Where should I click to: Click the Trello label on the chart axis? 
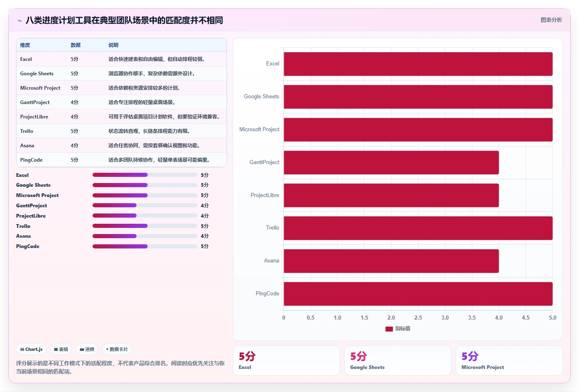(x=272, y=227)
